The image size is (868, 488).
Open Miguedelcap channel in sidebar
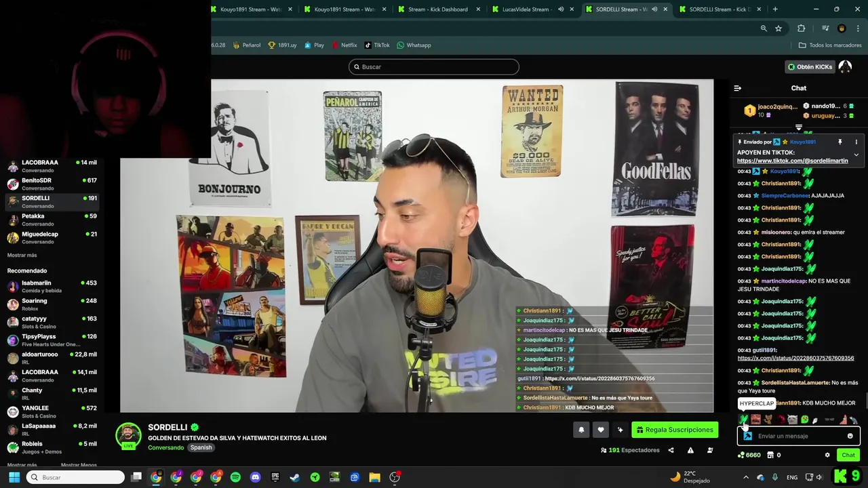pyautogui.click(x=53, y=237)
